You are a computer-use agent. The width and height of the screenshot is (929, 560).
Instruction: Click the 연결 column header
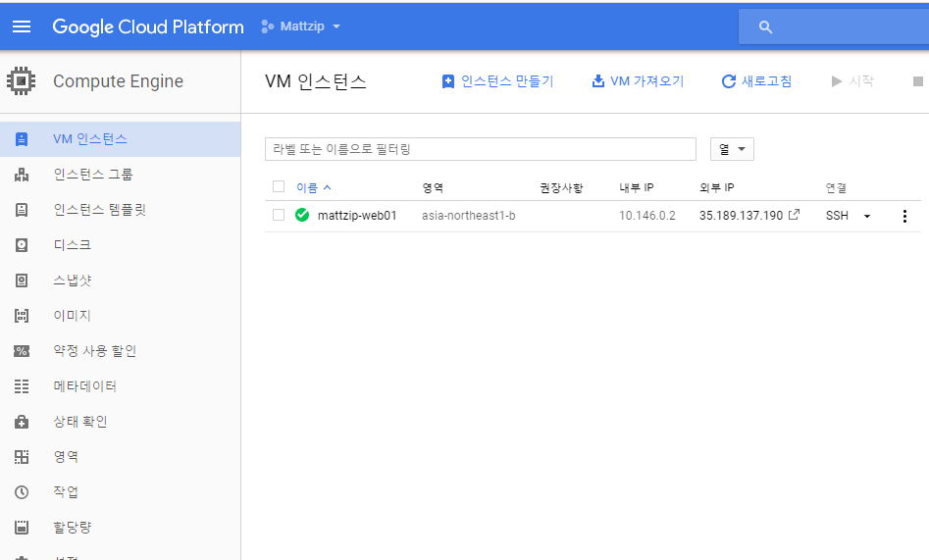pyautogui.click(x=836, y=188)
